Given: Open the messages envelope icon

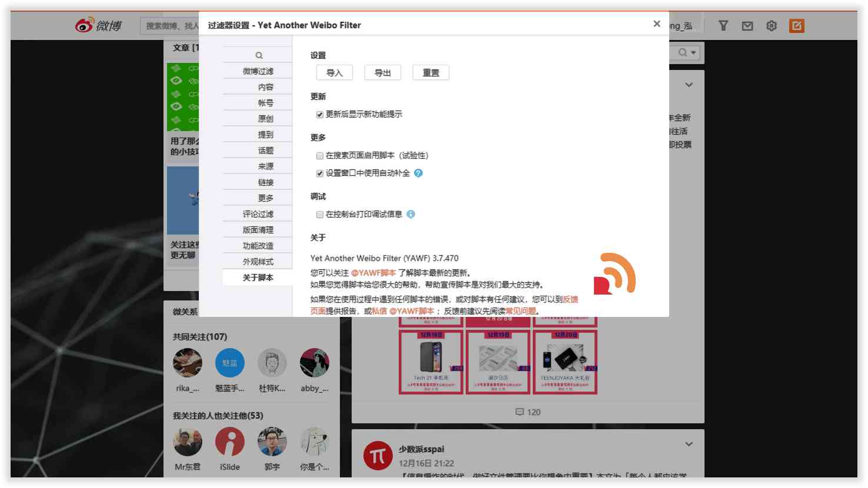Looking at the screenshot, I should coord(747,26).
